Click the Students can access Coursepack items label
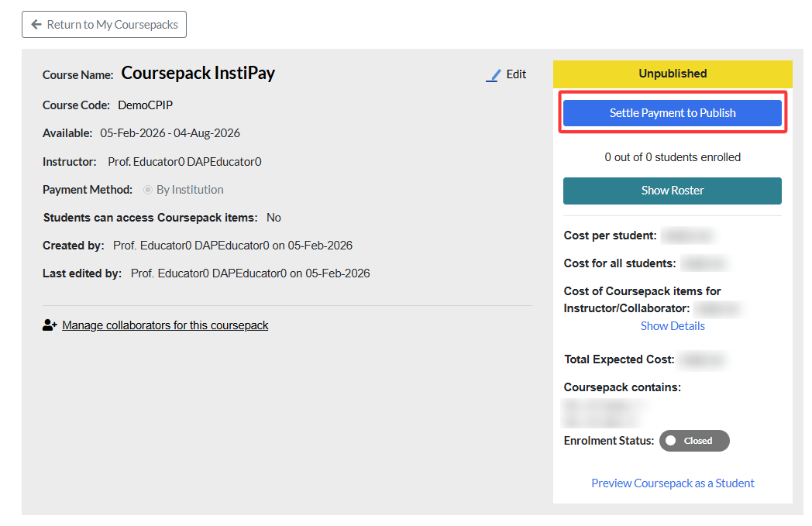This screenshot has width=812, height=526. 150,218
